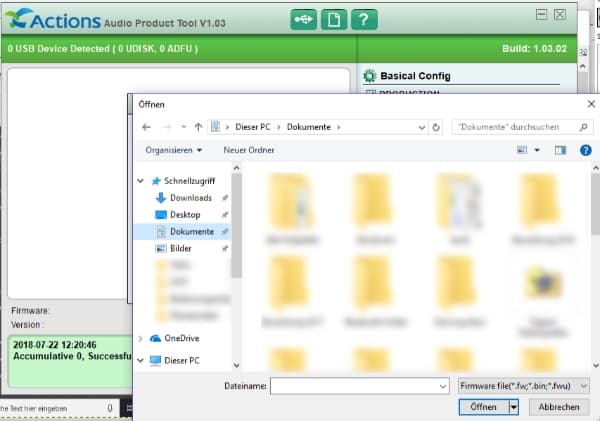Change the view with the view icon
The width and height of the screenshot is (600, 421).
(522, 150)
